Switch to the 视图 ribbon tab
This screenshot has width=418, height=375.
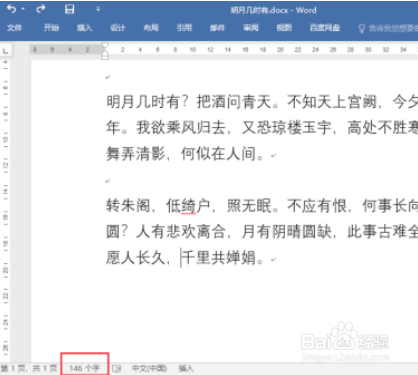(284, 28)
